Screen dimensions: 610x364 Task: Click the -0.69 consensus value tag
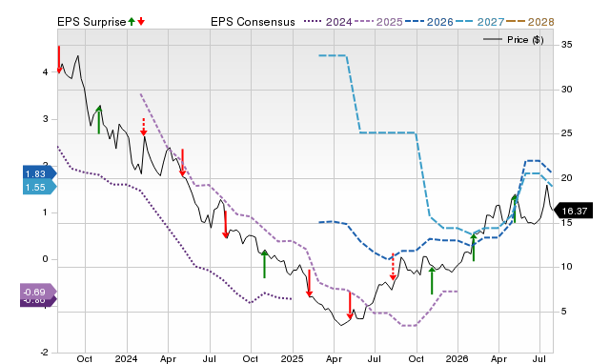point(38,292)
